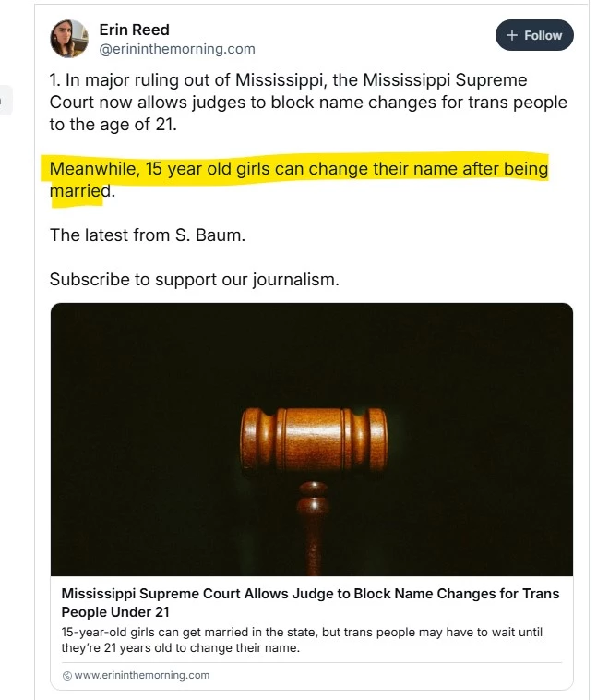Click the highlighted word 'married'
The image size is (609, 700).
pos(80,191)
